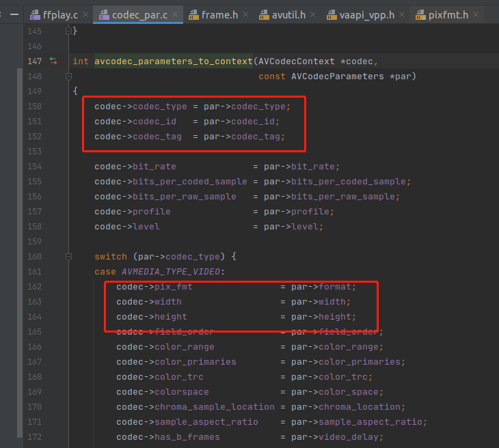The height and width of the screenshot is (448, 499).
Task: Collapse the function fold marker at line 148
Action: click(x=68, y=76)
